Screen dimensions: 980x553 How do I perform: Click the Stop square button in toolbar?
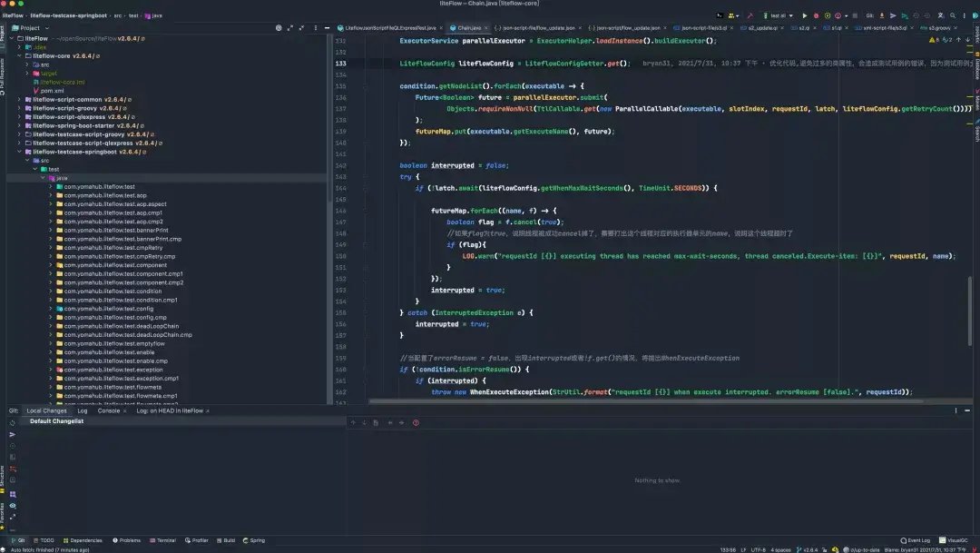[x=855, y=15]
